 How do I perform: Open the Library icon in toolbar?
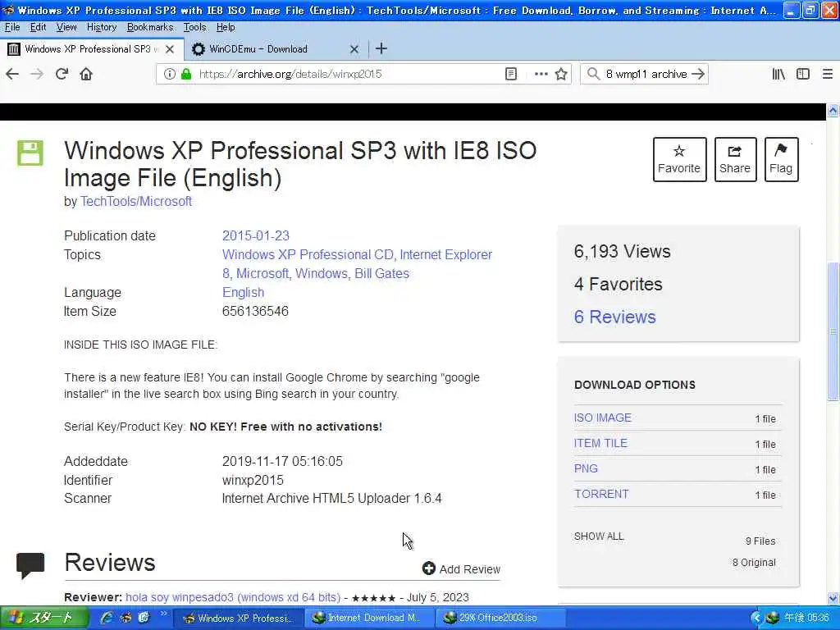(x=778, y=74)
